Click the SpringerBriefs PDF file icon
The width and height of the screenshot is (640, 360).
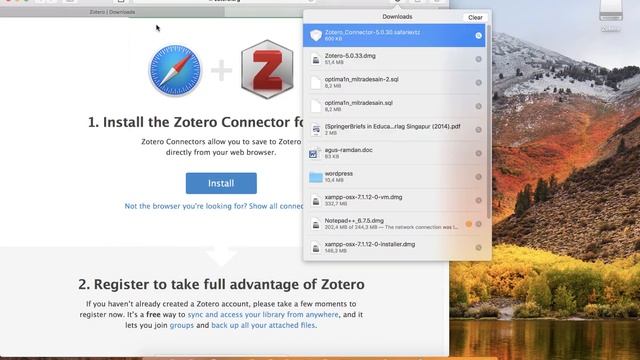click(x=316, y=130)
